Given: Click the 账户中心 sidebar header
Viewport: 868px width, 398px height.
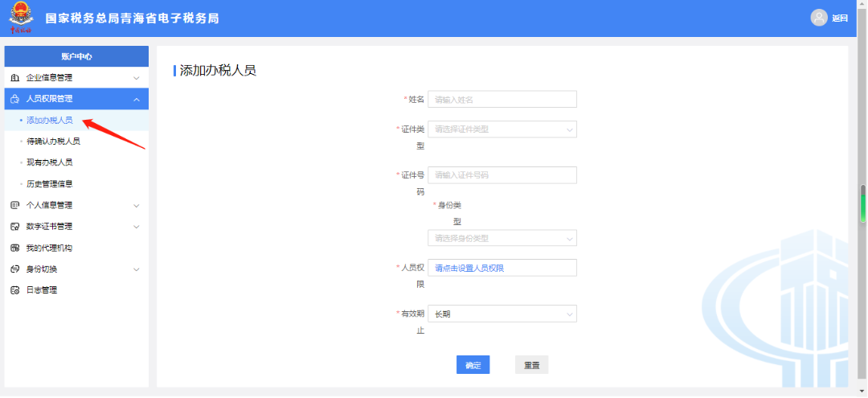Looking at the screenshot, I should (x=76, y=56).
